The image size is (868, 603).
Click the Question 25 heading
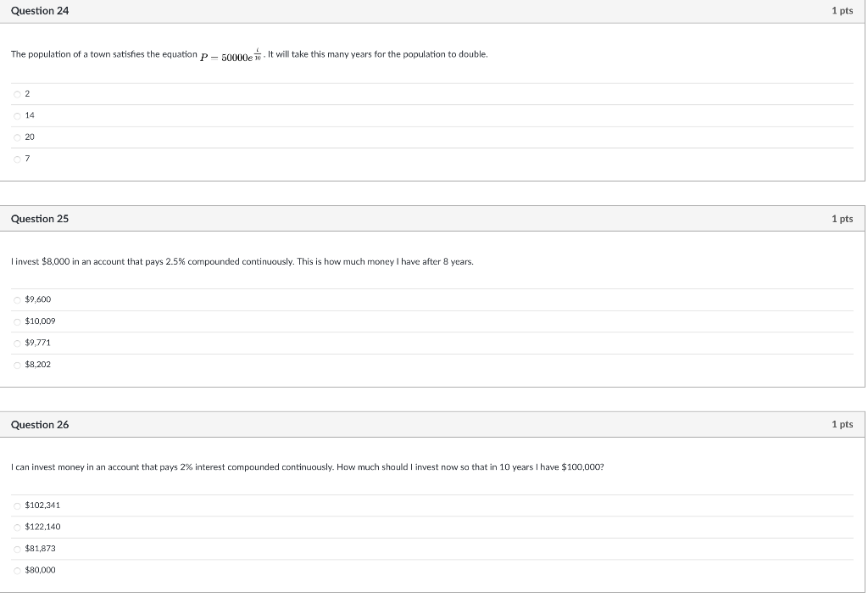tap(40, 219)
